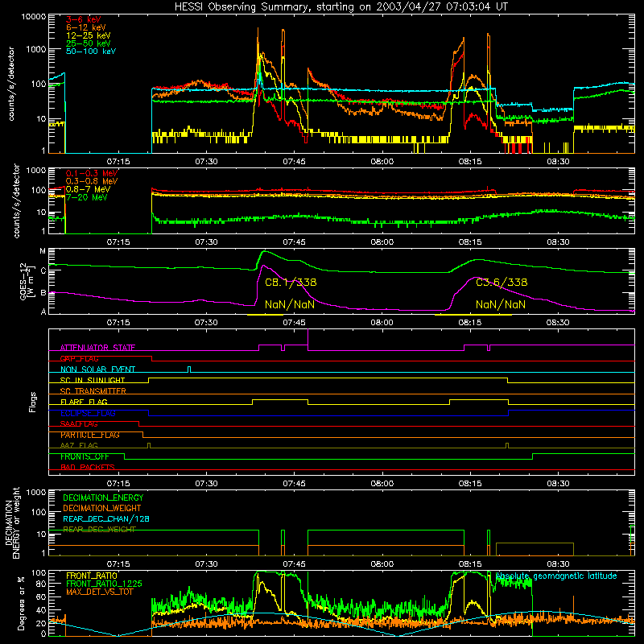
Task: Click the yellow FRONT_RATIO legend label
Action: click(92, 576)
